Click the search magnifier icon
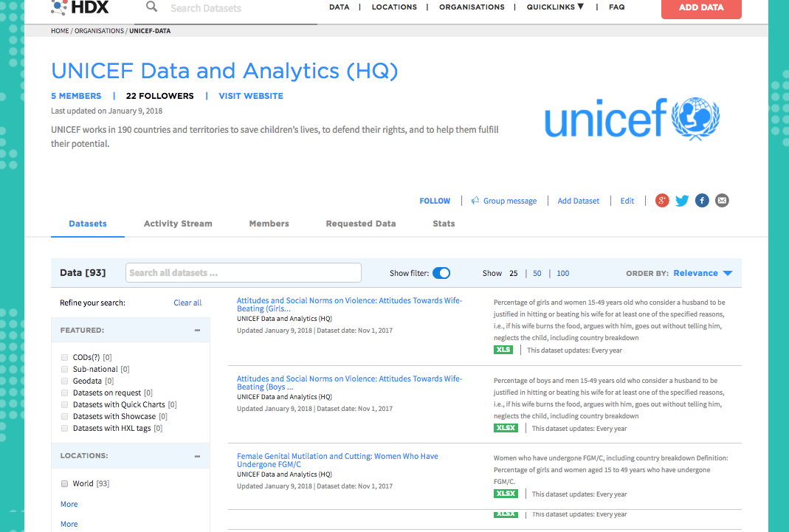The height and width of the screenshot is (532, 789). (x=151, y=7)
